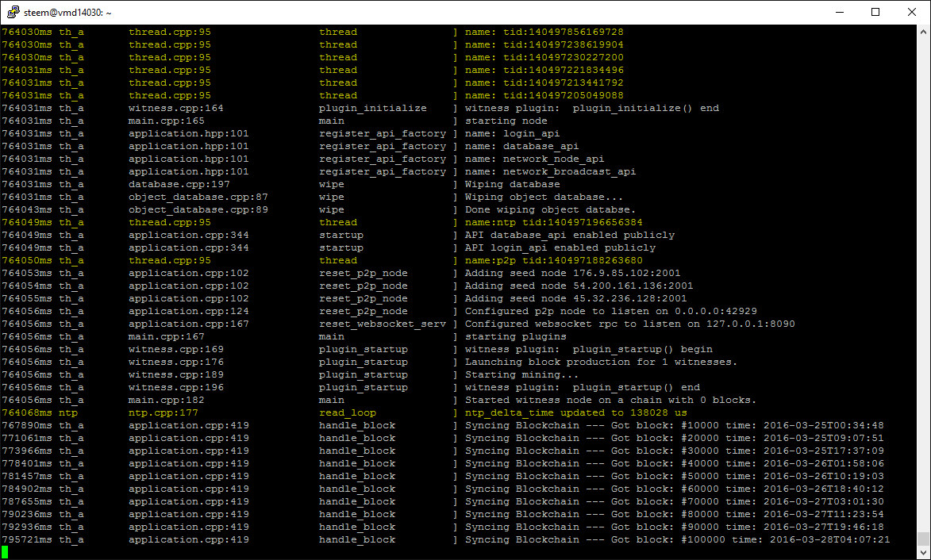The height and width of the screenshot is (560, 931).
Task: Click the vertical scrollbar thumb
Action: coord(923,539)
